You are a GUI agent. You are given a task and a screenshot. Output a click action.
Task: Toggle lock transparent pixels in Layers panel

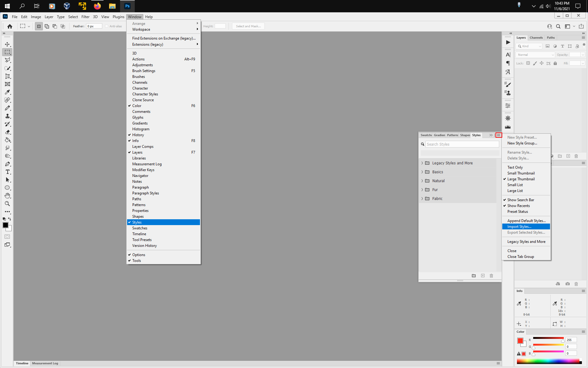(x=528, y=63)
